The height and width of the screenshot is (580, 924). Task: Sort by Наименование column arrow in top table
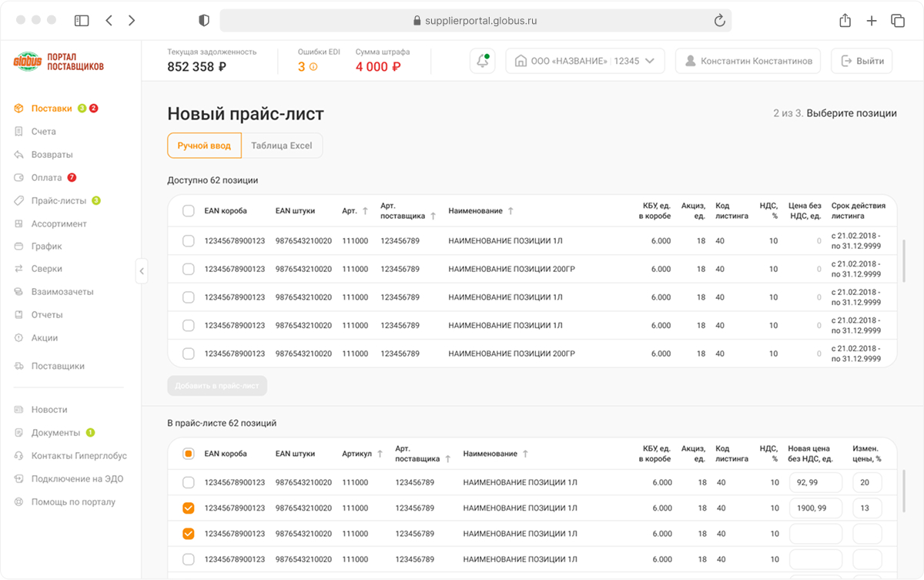(511, 210)
